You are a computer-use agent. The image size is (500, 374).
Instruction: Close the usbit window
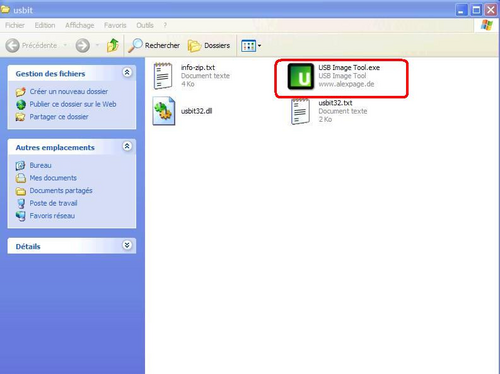[x=491, y=10]
